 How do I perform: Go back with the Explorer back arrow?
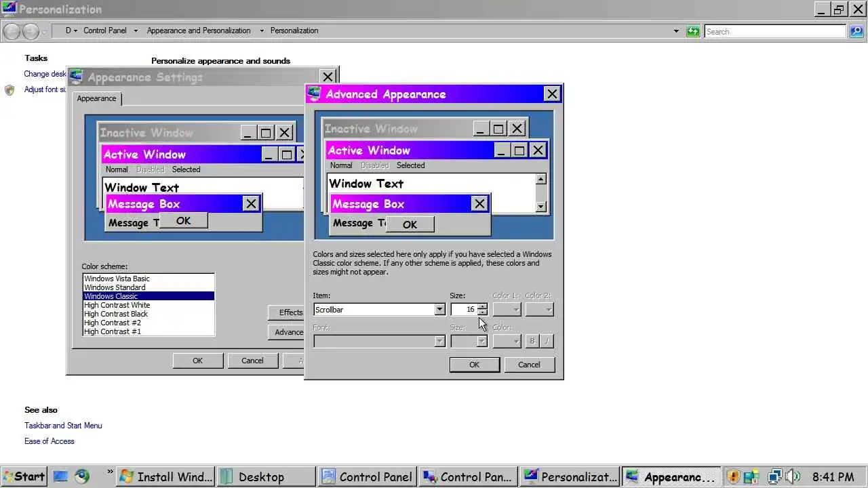(x=12, y=31)
